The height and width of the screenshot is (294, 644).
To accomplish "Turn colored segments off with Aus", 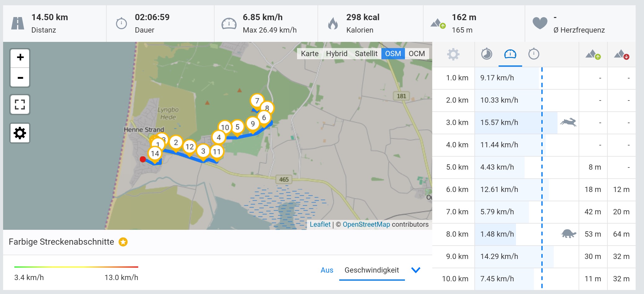I will [327, 270].
